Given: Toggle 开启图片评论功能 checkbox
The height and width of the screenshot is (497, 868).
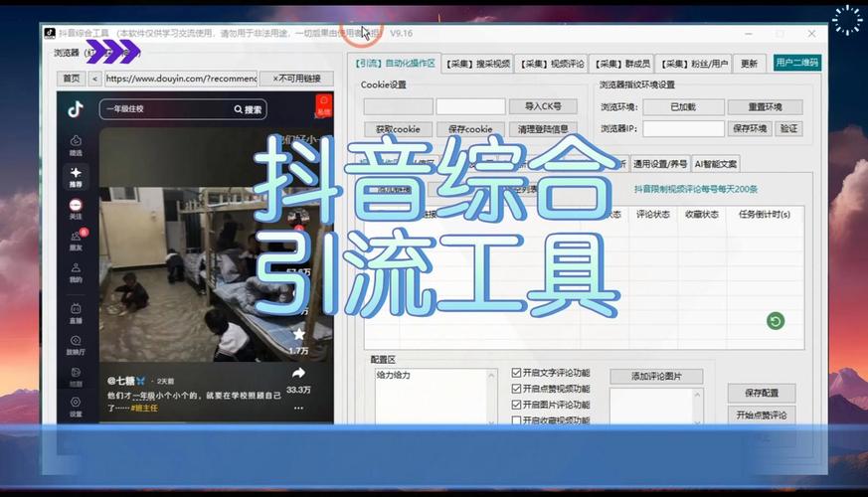Looking at the screenshot, I should coord(516,405).
